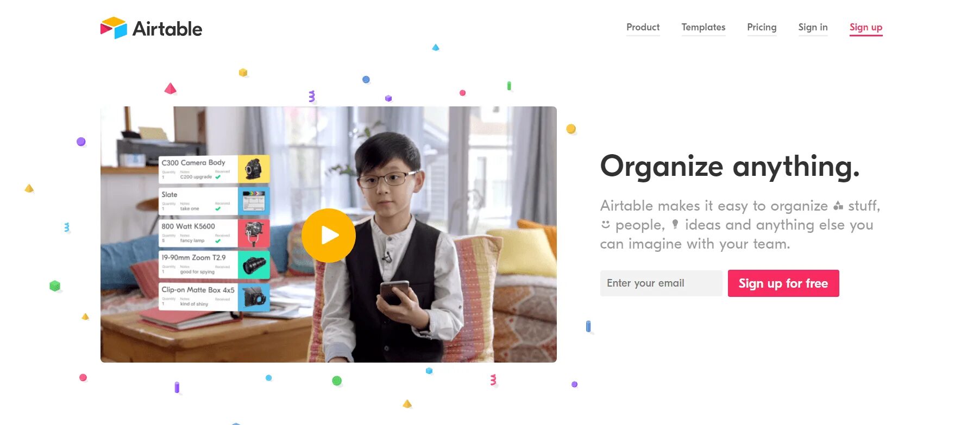
Task: Click the Sign up for free button
Action: pyautogui.click(x=783, y=283)
